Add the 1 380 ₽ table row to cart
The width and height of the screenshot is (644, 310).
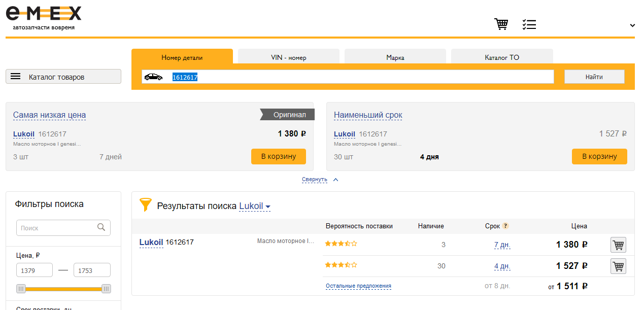pyautogui.click(x=618, y=245)
